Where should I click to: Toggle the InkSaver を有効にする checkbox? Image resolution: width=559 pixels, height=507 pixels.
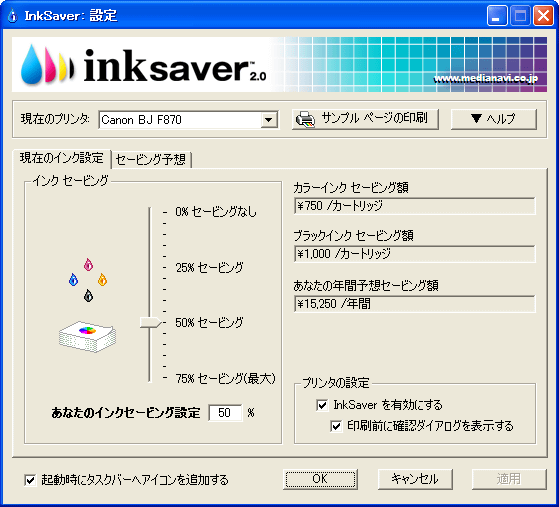click(322, 405)
